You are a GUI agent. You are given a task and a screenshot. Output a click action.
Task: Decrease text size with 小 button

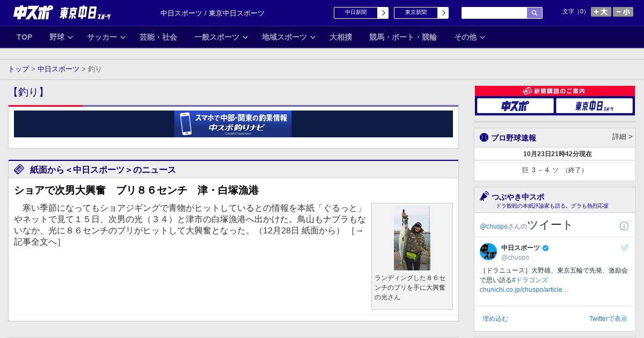(x=623, y=12)
